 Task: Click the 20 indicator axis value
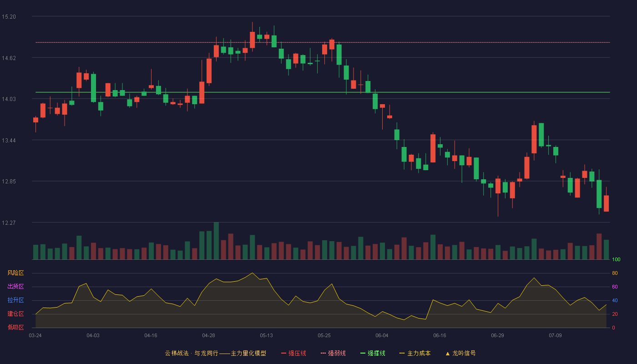(x=615, y=314)
